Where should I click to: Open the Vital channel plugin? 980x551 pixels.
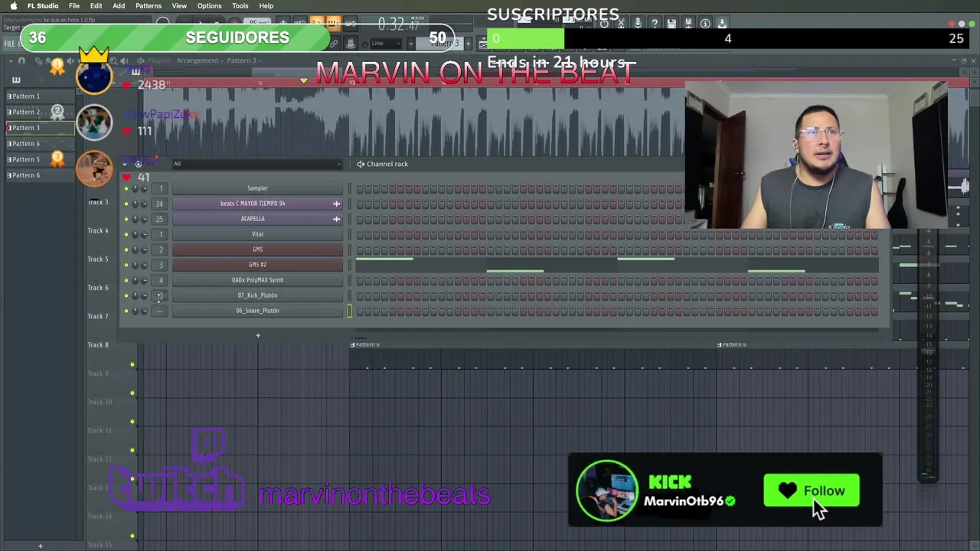pos(257,234)
